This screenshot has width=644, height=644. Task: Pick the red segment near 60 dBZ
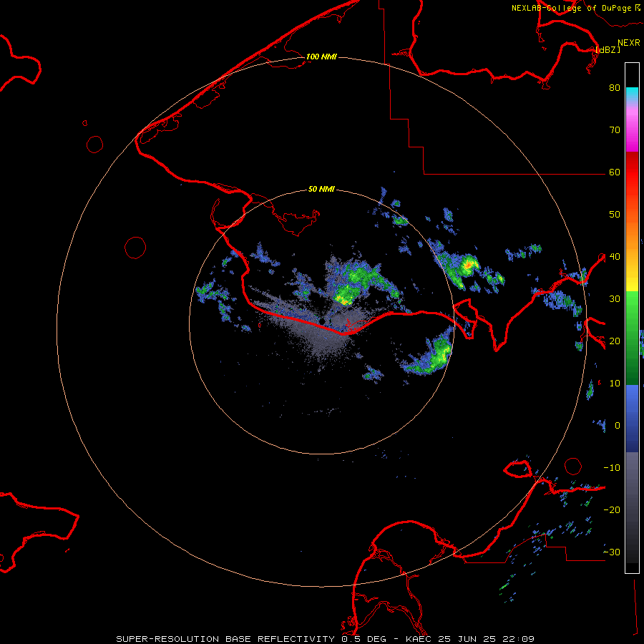(x=632, y=173)
